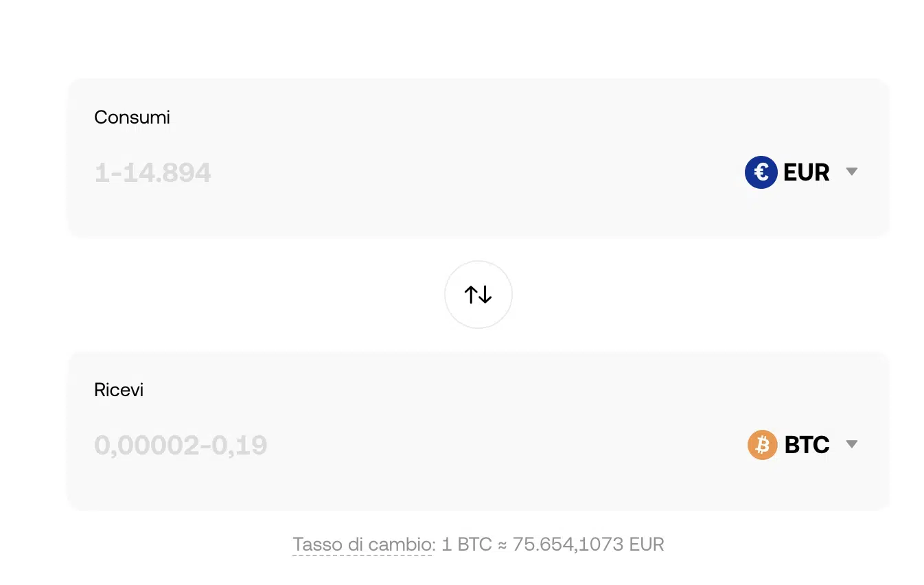Focus the Ricevi amount field showing 0,00002-0,19
The image size is (924, 585).
(181, 446)
